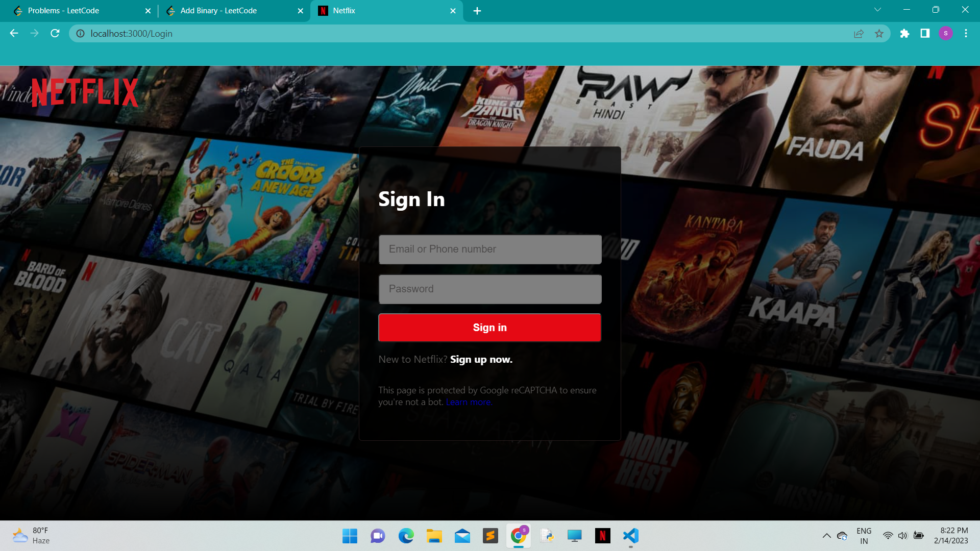Open the Mail app in taskbar

(462, 536)
